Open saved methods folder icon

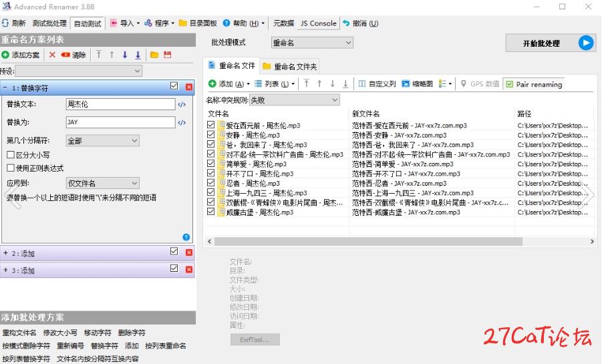click(x=154, y=55)
